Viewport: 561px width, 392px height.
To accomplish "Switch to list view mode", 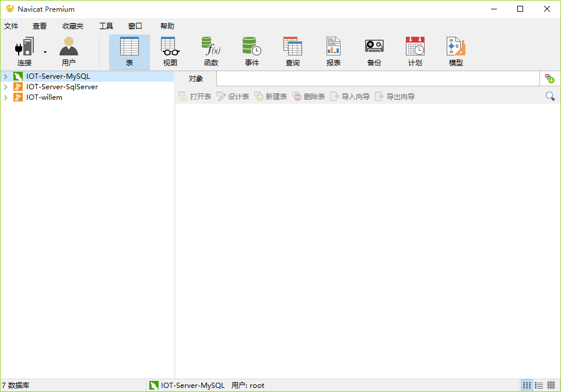I will [x=539, y=385].
